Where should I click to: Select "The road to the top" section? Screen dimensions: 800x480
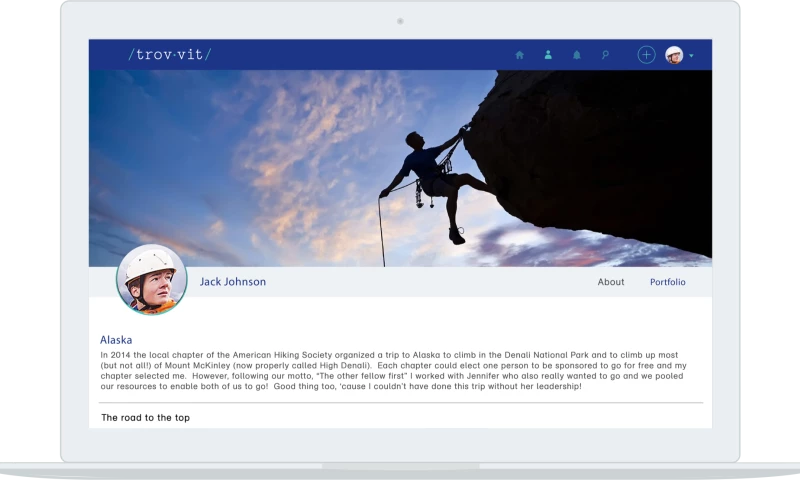coord(145,417)
